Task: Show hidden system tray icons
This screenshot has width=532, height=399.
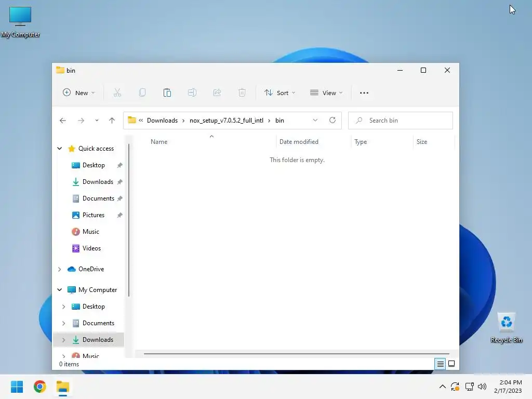Action: click(x=443, y=387)
